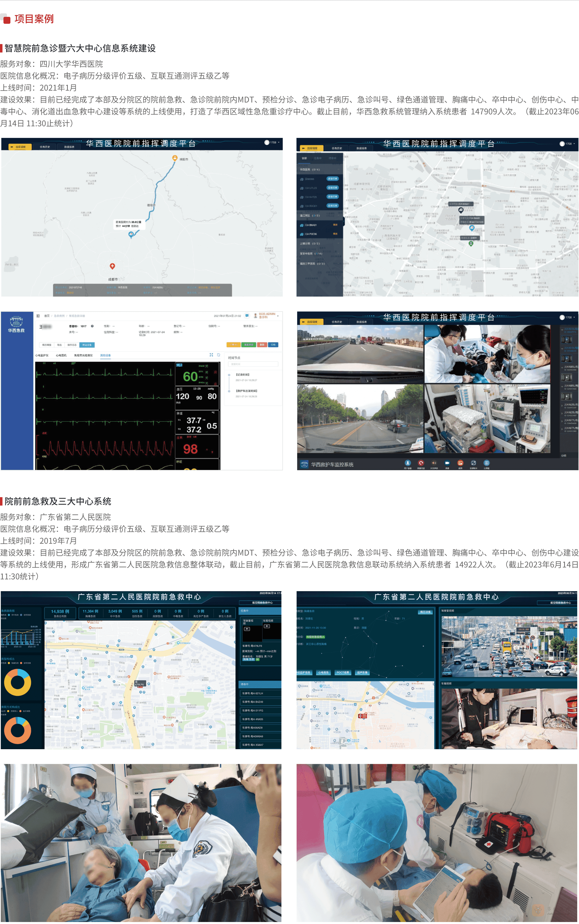579x924 pixels.
Task: Play the 车厢视频 video icon in Guangdong dashboard
Action: [267, 626]
